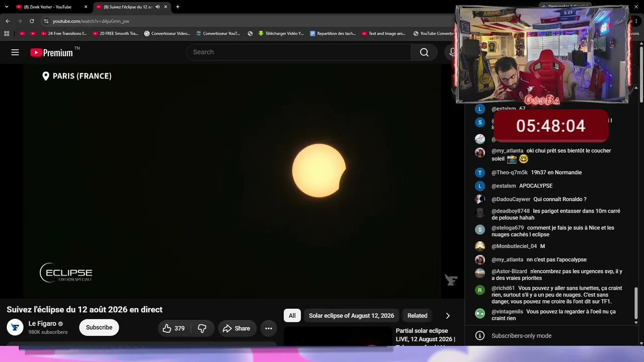Focus the YouTube search field
The height and width of the screenshot is (362, 644).
click(299, 52)
